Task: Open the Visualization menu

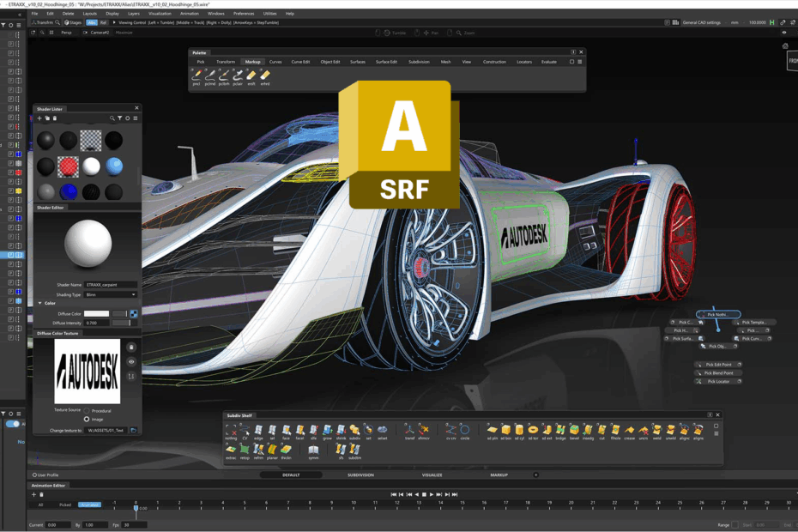Action: (160, 14)
